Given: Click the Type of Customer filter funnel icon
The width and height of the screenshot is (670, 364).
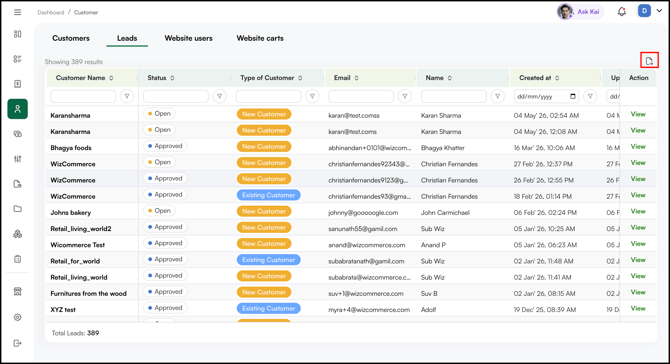Looking at the screenshot, I should 312,96.
